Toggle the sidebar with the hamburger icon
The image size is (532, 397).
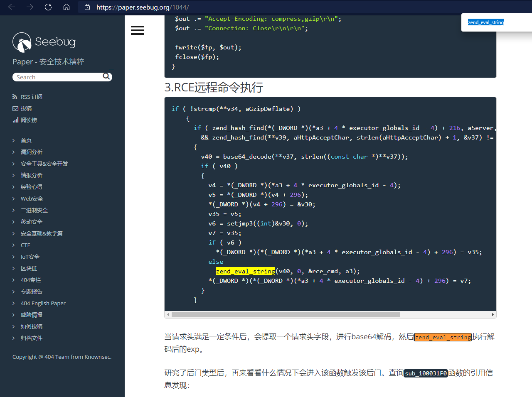tap(138, 30)
